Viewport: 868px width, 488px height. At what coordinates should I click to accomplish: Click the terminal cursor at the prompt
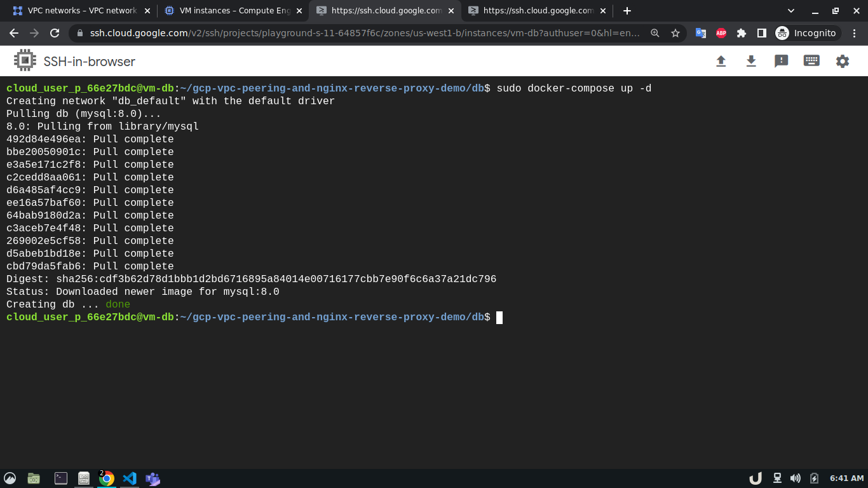pos(499,317)
